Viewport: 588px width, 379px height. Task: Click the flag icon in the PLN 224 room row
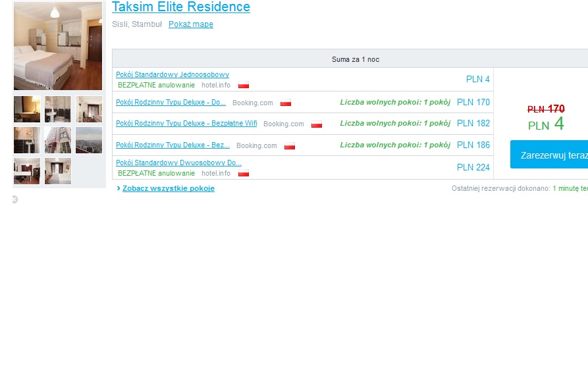(x=244, y=173)
